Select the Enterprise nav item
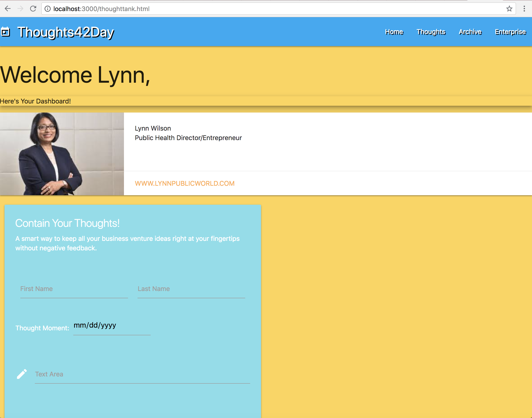Viewport: 532px width, 418px height. (510, 32)
